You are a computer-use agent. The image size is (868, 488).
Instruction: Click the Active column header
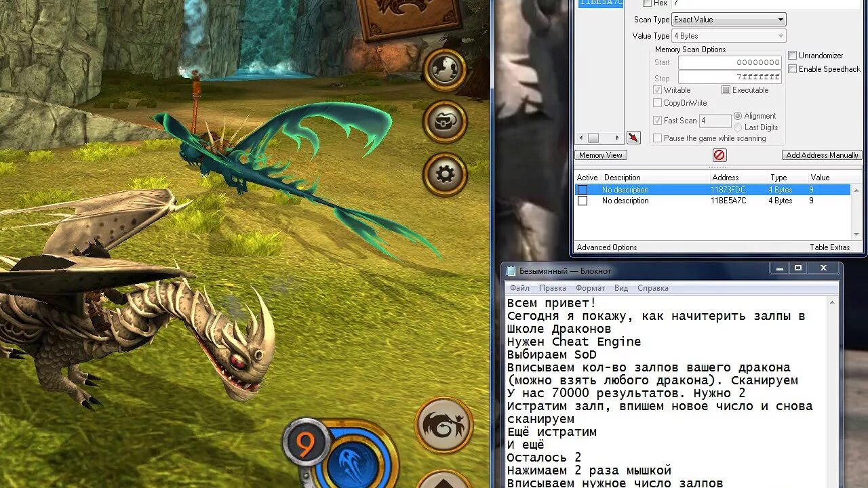(587, 178)
